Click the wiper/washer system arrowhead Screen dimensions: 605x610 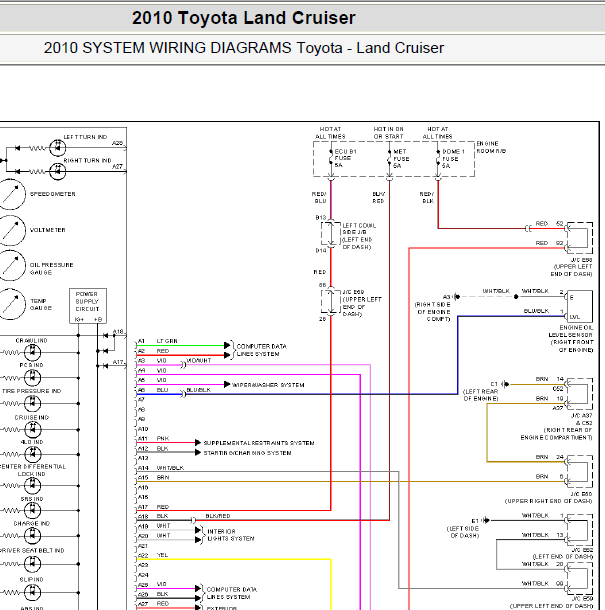coord(227,384)
